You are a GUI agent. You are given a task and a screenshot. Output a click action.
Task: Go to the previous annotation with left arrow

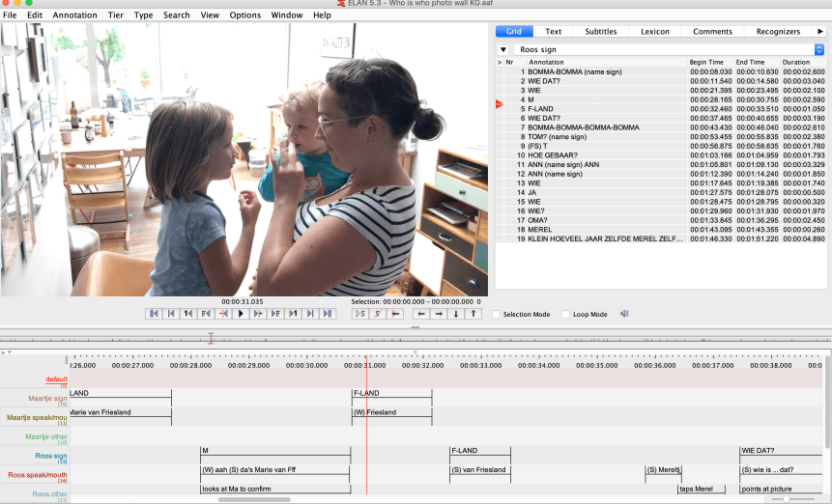pyautogui.click(x=421, y=314)
